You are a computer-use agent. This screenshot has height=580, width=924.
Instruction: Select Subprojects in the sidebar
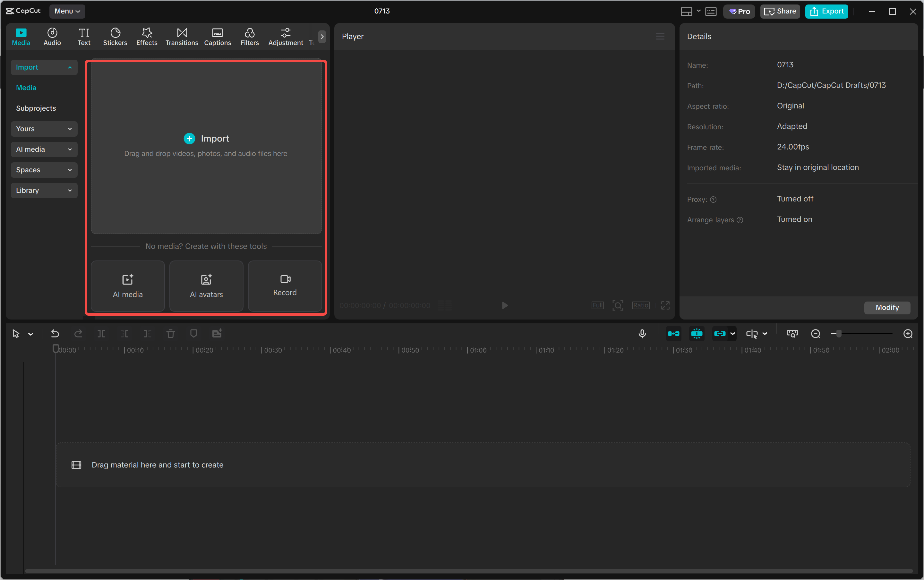click(36, 108)
